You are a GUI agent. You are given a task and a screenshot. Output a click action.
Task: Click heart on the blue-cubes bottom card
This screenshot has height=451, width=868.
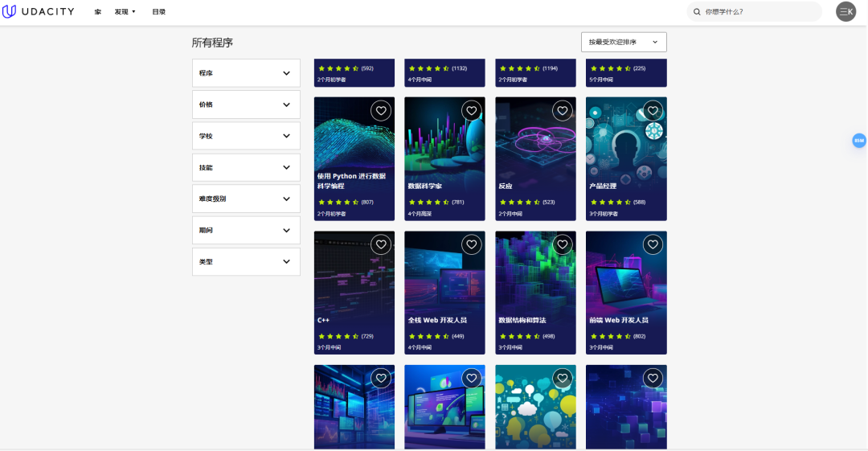click(x=653, y=379)
